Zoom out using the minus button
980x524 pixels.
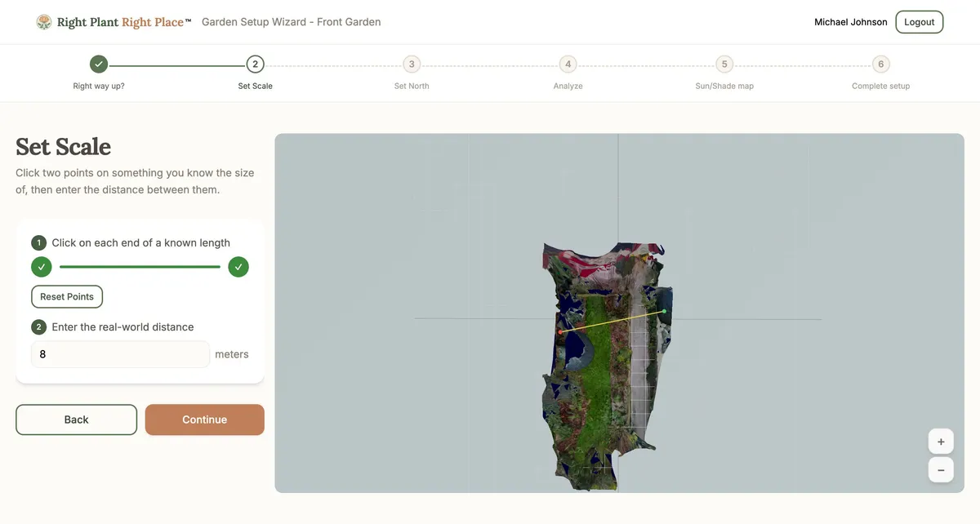coord(941,470)
